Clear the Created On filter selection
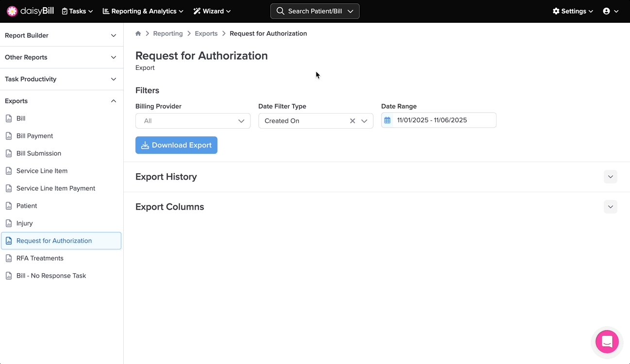 (352, 121)
